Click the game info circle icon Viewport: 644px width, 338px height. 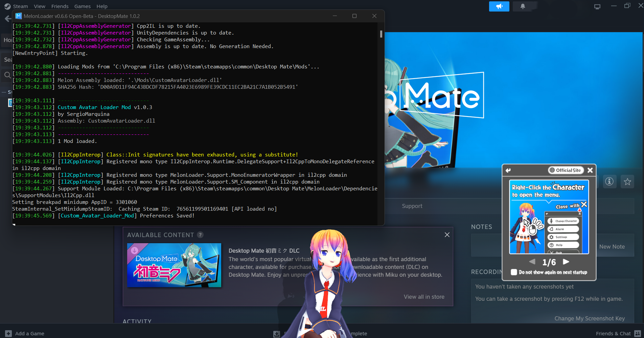(609, 182)
